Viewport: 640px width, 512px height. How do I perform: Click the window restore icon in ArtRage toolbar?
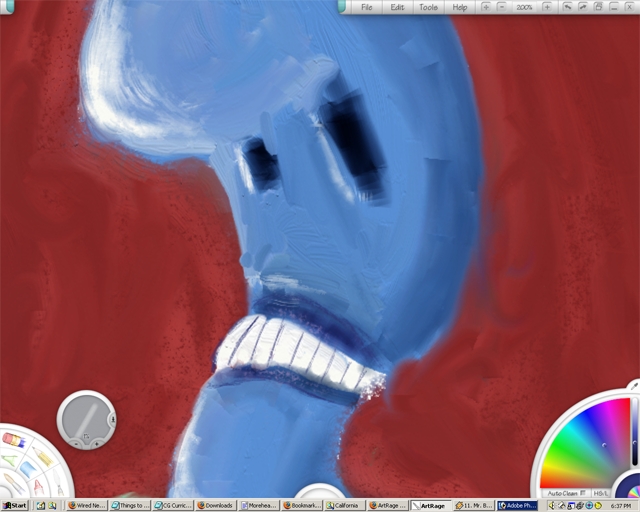[x=598, y=7]
